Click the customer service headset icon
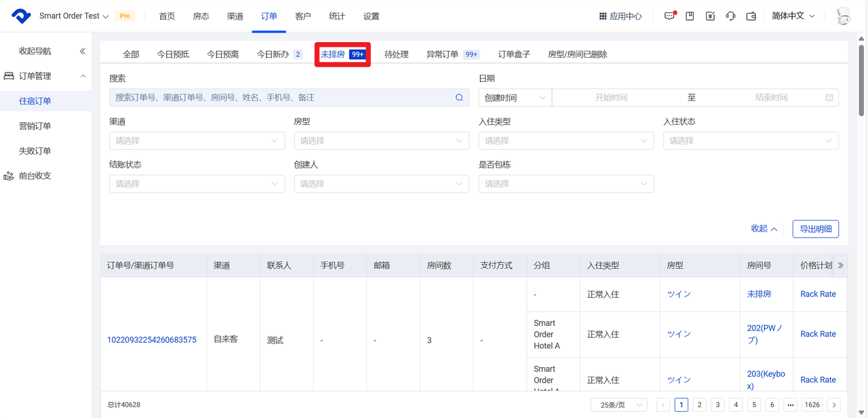This screenshot has height=418, width=868. (730, 16)
